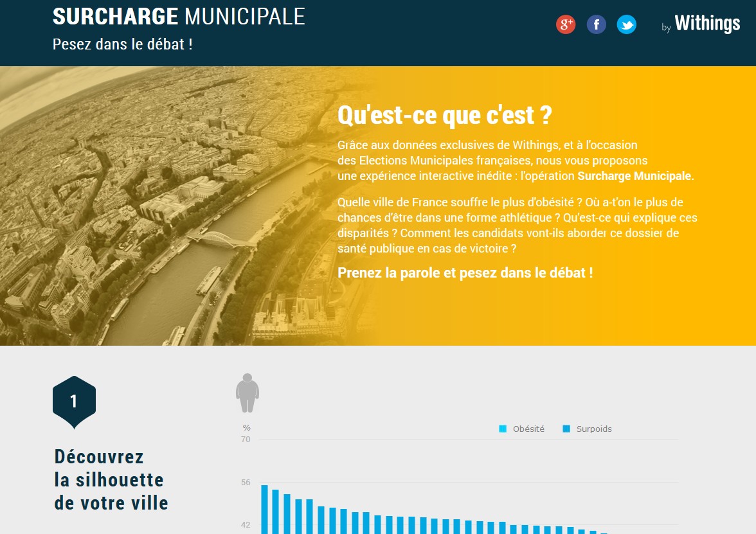Click the 'Qu'est-ce que c'est ?' heading
The image size is (756, 534).
tap(445, 115)
